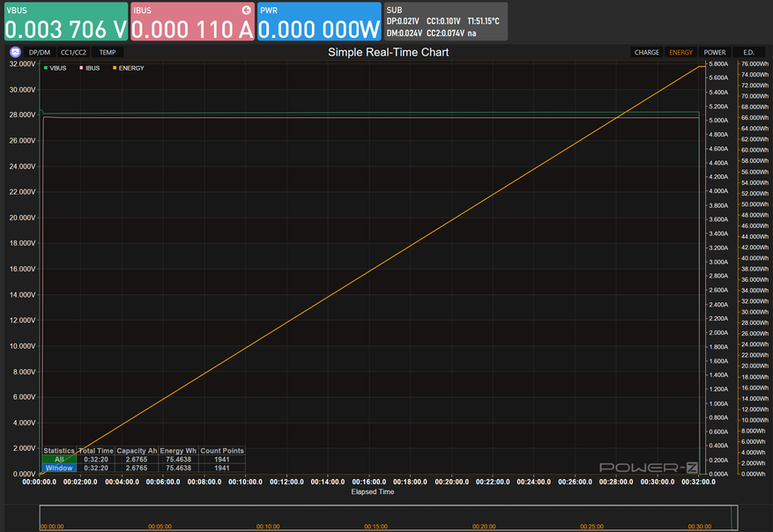Click the SUB info panel
The height and width of the screenshot is (532, 773).
(x=446, y=21)
